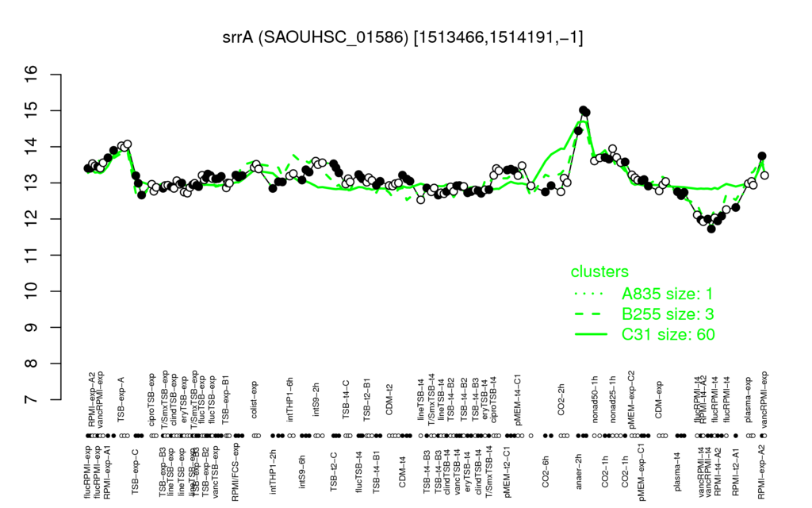
Task: Click the y-axis tick label 16
Action: (x=31, y=75)
